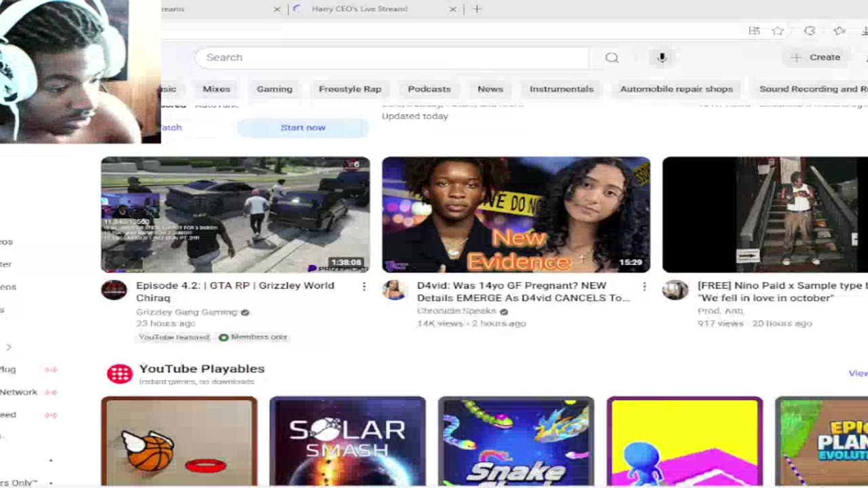Visit the Chronicle Speaks channel name
Image resolution: width=868 pixels, height=488 pixels.
(x=456, y=311)
